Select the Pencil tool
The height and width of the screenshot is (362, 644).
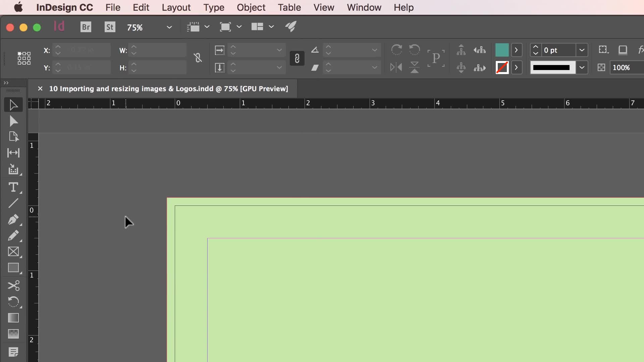coord(13,236)
